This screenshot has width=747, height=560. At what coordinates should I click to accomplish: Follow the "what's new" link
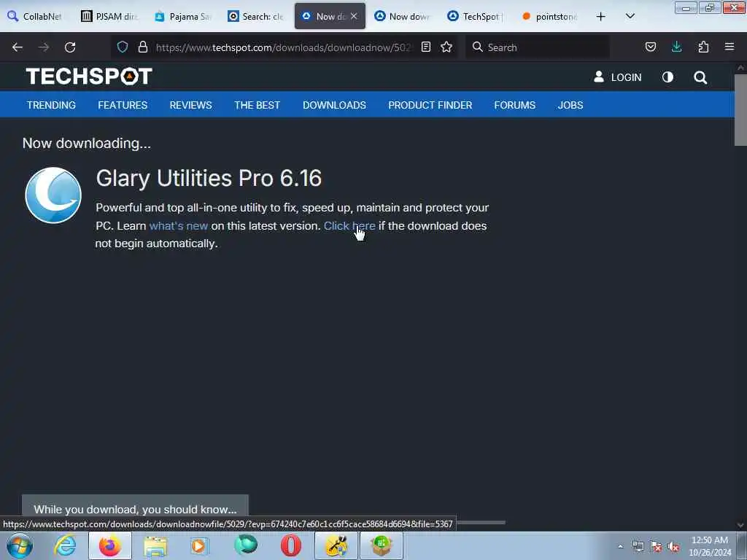[x=179, y=226]
